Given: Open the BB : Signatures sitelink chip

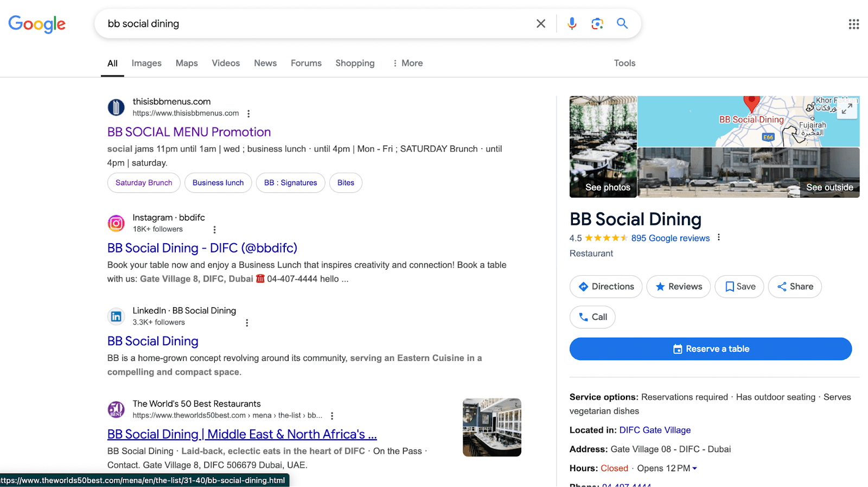Looking at the screenshot, I should point(290,183).
